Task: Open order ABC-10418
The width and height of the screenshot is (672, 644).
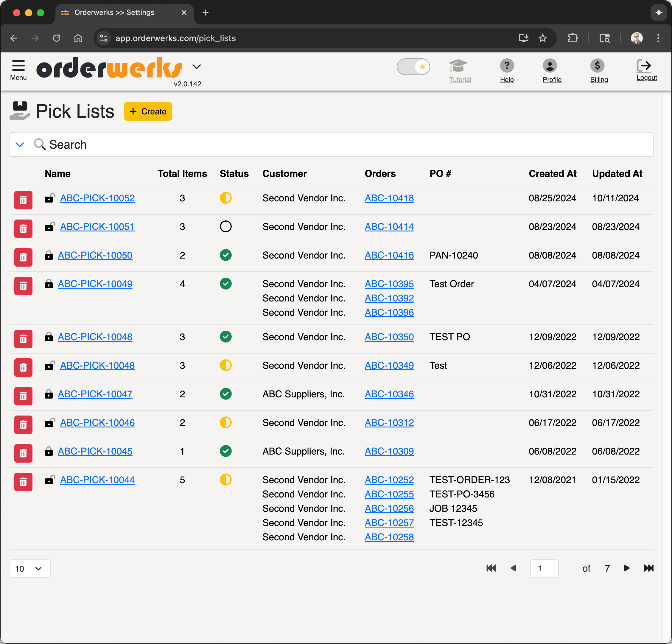Action: [389, 198]
